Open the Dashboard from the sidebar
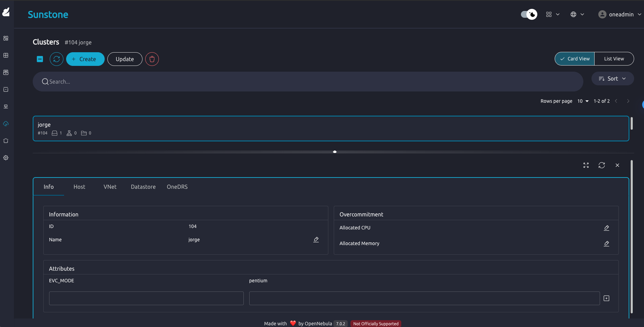The width and height of the screenshot is (644, 327). 6,38
